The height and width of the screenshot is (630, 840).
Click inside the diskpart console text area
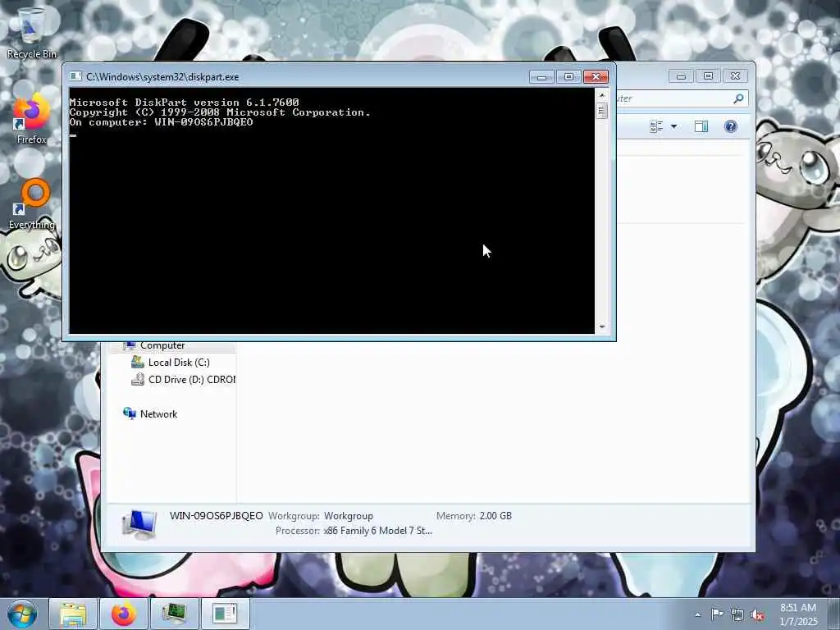(331, 210)
